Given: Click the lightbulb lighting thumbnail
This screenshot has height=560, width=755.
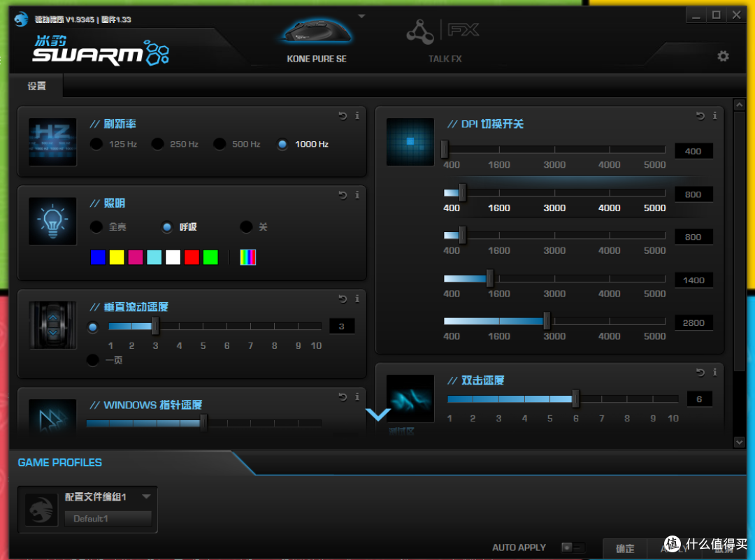Looking at the screenshot, I should pyautogui.click(x=52, y=221).
